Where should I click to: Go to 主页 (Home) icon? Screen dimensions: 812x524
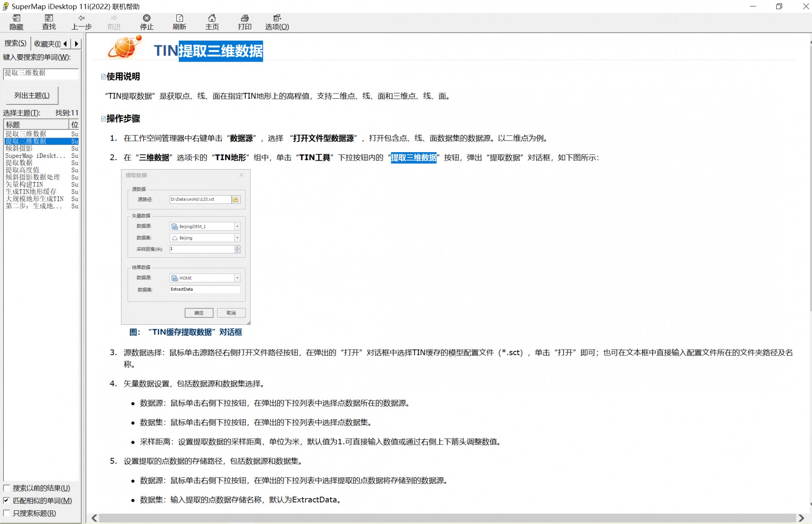(212, 22)
